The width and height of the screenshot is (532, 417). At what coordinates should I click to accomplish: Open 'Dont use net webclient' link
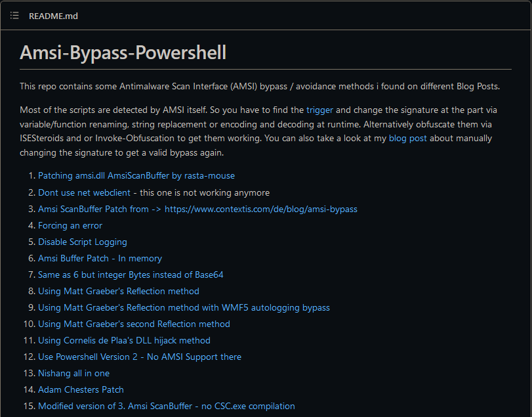[84, 192]
